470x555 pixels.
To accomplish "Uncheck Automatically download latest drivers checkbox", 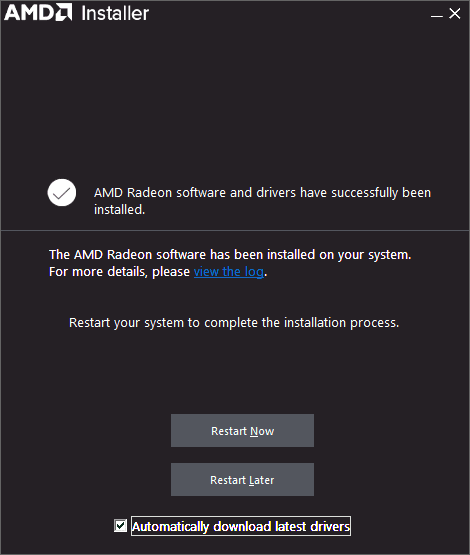I will click(x=120, y=526).
